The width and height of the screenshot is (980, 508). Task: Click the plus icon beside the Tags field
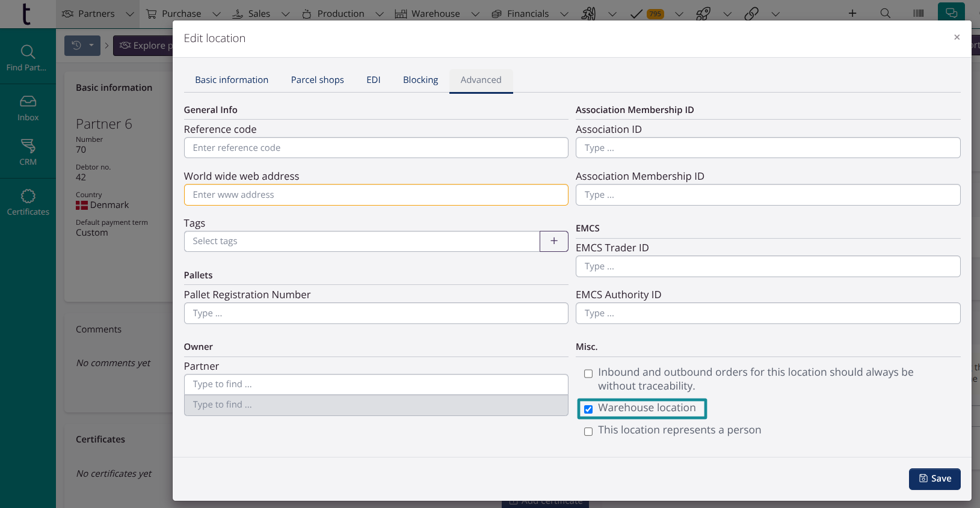coord(553,241)
